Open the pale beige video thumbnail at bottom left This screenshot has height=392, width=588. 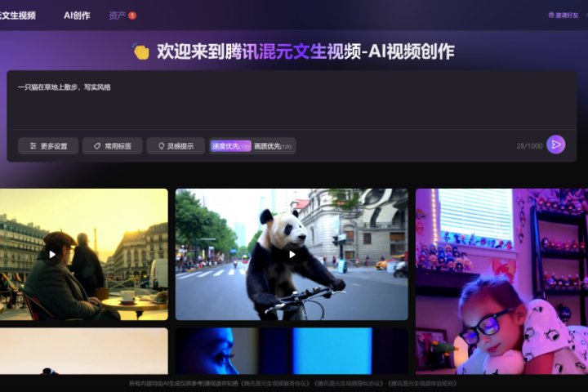(84, 351)
